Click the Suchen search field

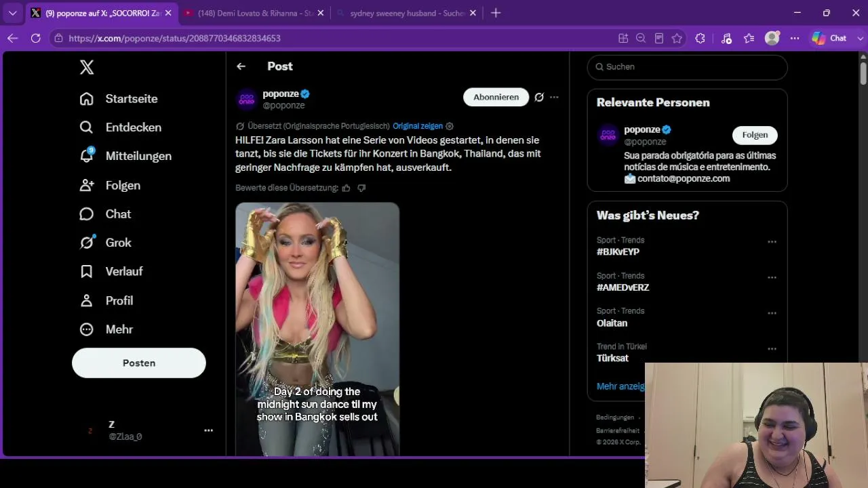[x=688, y=66]
